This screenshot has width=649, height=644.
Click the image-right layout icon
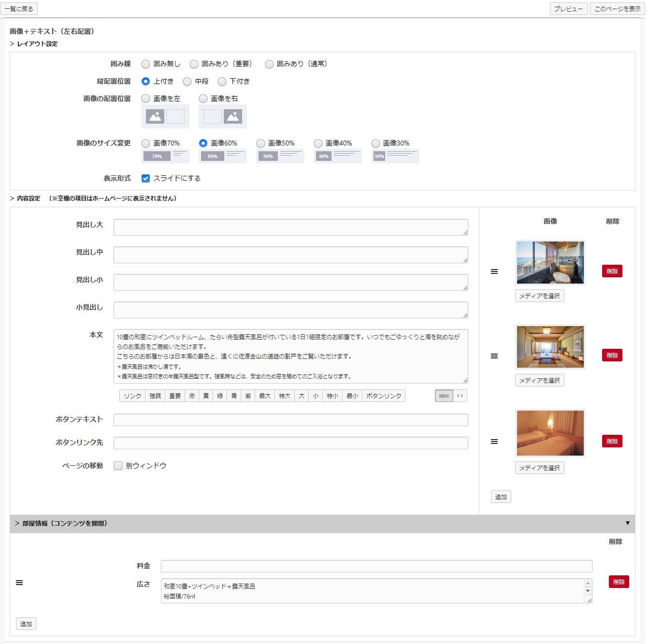[222, 116]
